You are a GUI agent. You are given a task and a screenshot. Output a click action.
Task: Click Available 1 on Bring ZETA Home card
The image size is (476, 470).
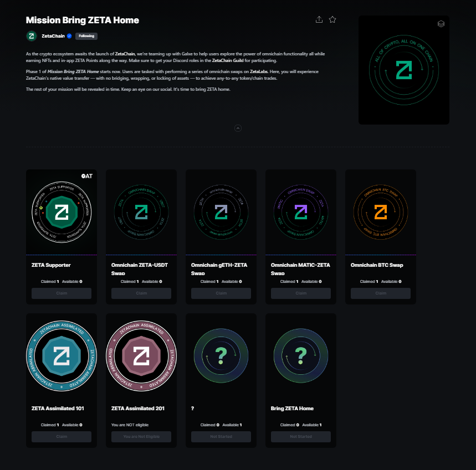coord(312,425)
